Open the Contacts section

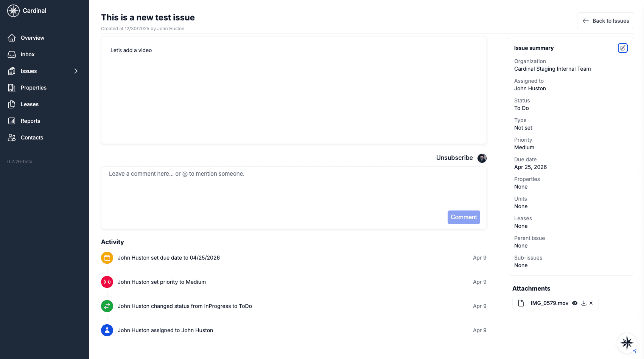click(x=32, y=137)
